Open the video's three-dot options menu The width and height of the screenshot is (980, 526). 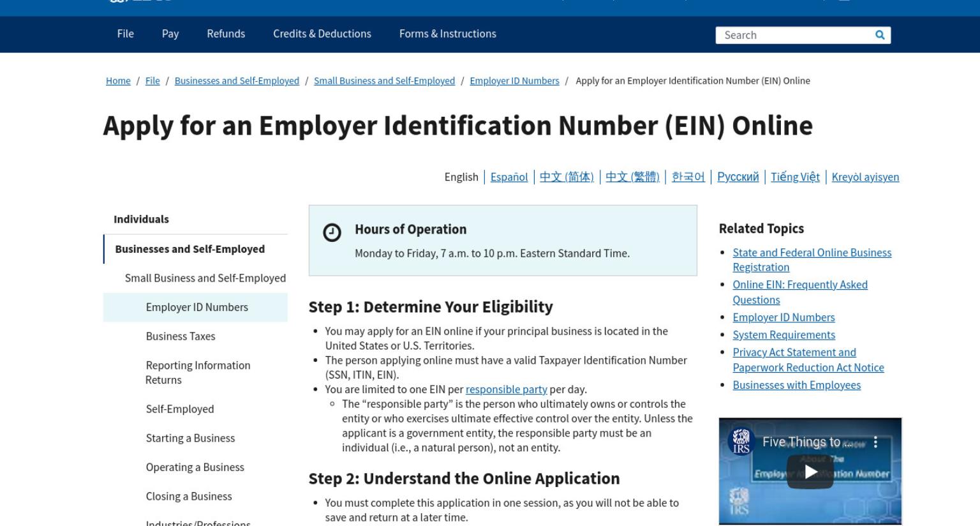pos(875,442)
